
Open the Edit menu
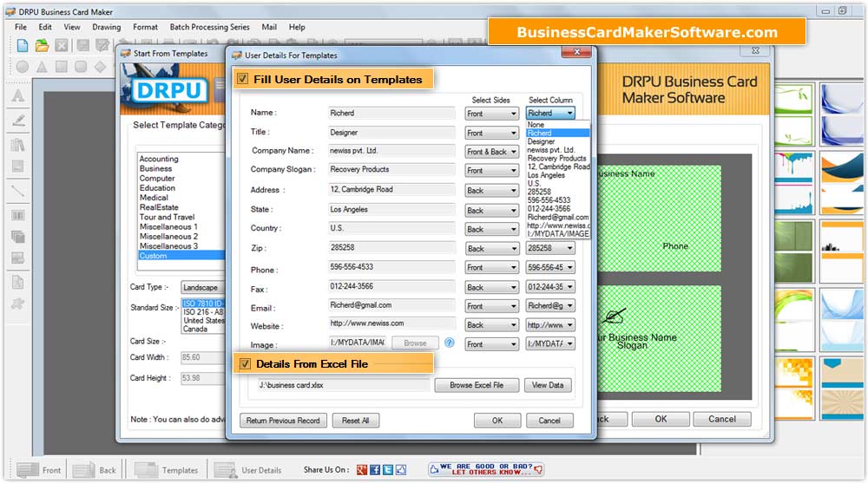(x=45, y=27)
